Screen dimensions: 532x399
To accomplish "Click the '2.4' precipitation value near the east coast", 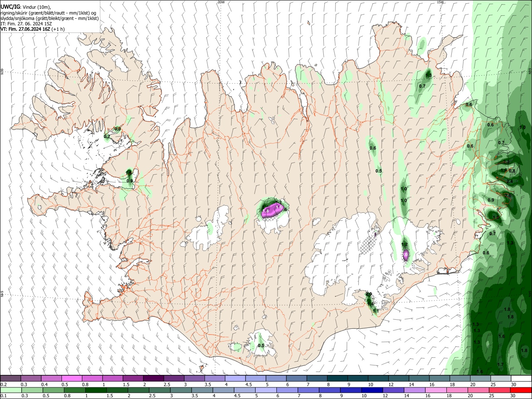I will point(510,181).
